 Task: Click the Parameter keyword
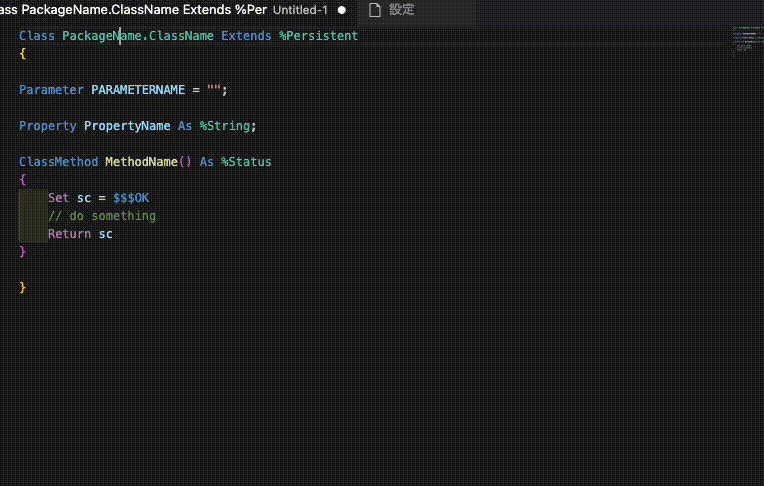(x=51, y=90)
